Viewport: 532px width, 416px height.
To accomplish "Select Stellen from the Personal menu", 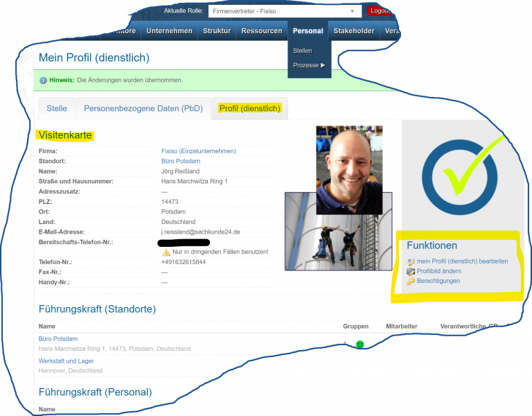I will tap(303, 51).
